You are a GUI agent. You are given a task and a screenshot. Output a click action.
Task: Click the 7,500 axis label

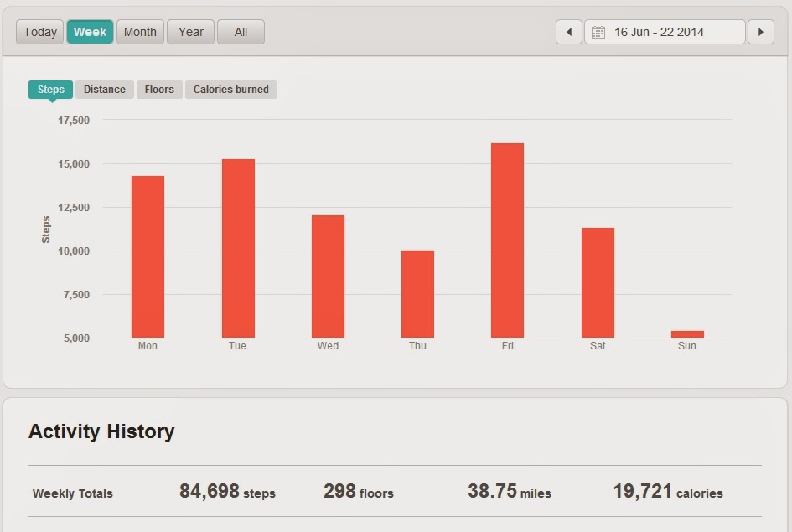click(76, 295)
